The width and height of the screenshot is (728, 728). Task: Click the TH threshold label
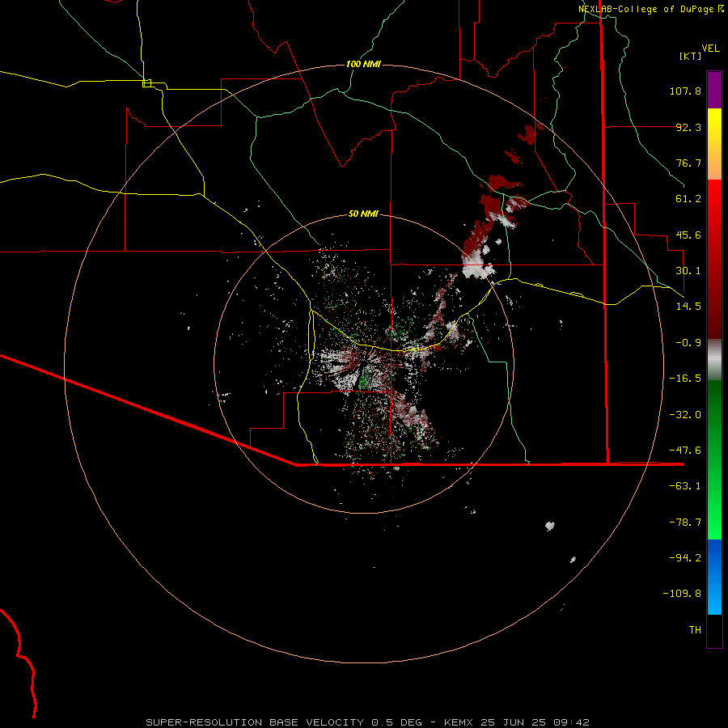click(695, 630)
